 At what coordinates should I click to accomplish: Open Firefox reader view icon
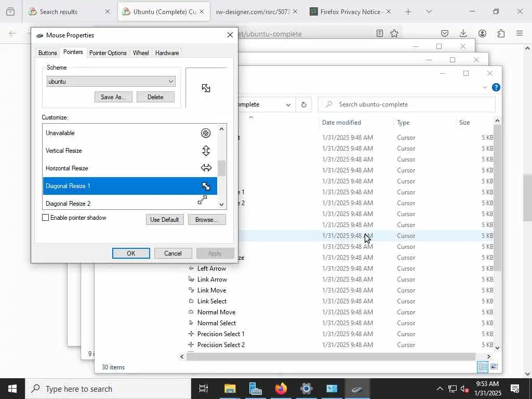pyautogui.click(x=380, y=33)
